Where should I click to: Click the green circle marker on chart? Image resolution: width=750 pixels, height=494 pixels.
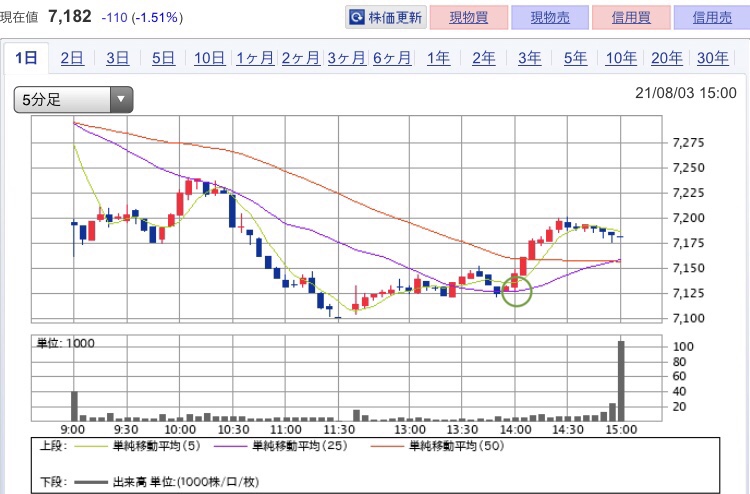click(518, 290)
